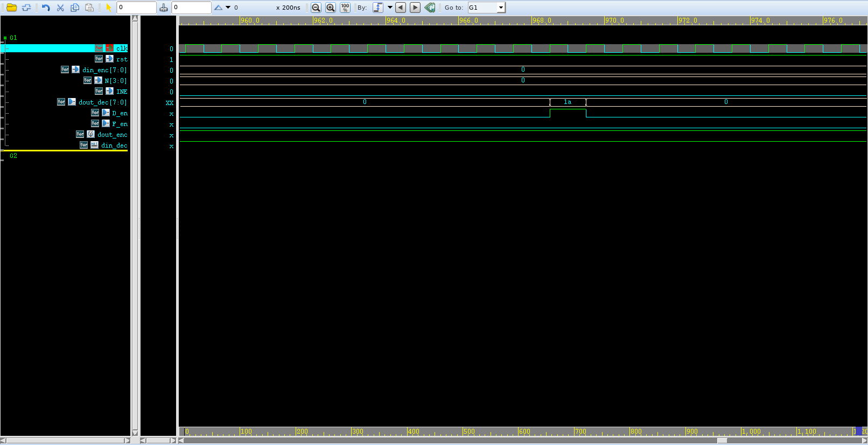
Task: Click the NET icon beside din_dec
Action: 94,145
